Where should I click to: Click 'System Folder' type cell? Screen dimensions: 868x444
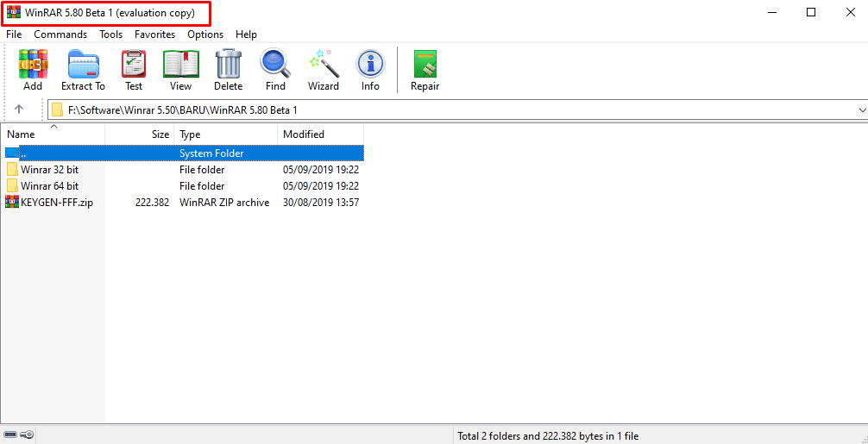tap(211, 153)
